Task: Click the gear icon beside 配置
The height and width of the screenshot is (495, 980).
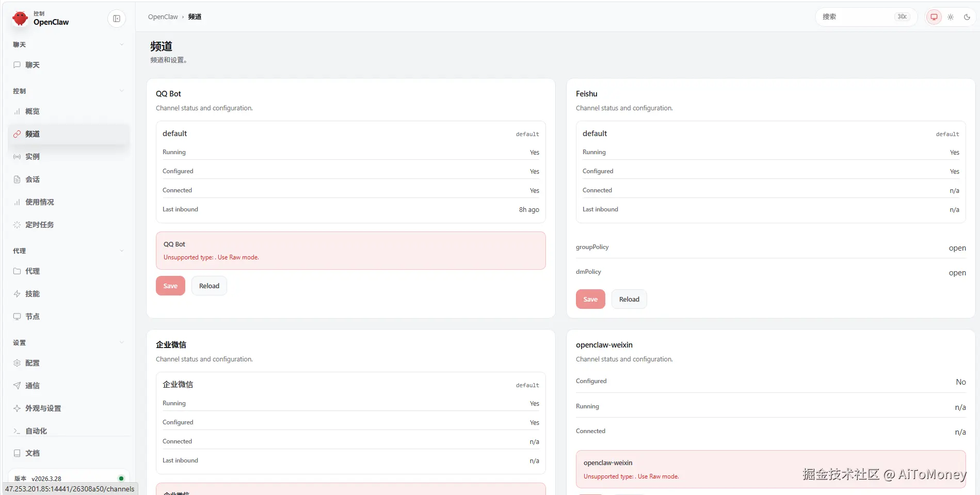Action: click(x=17, y=363)
